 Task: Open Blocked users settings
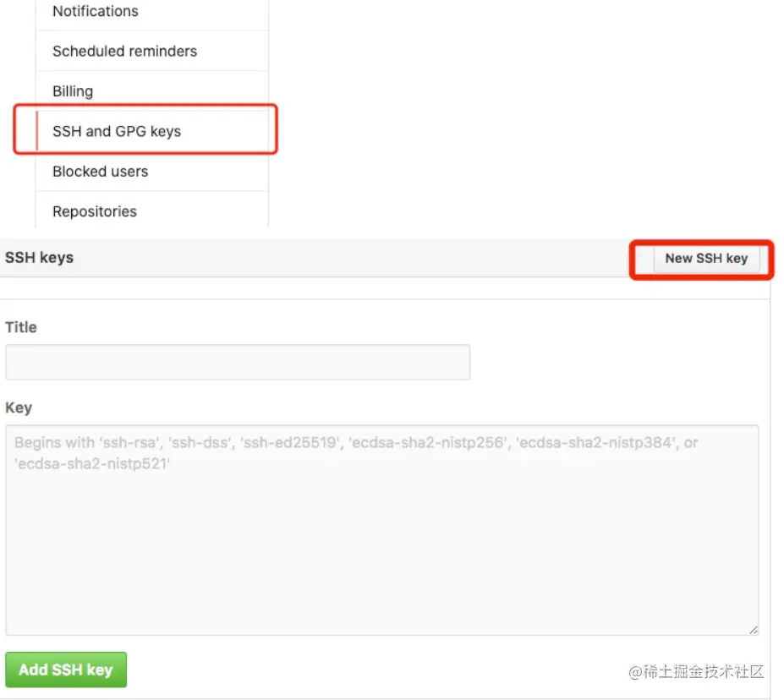pos(152,171)
